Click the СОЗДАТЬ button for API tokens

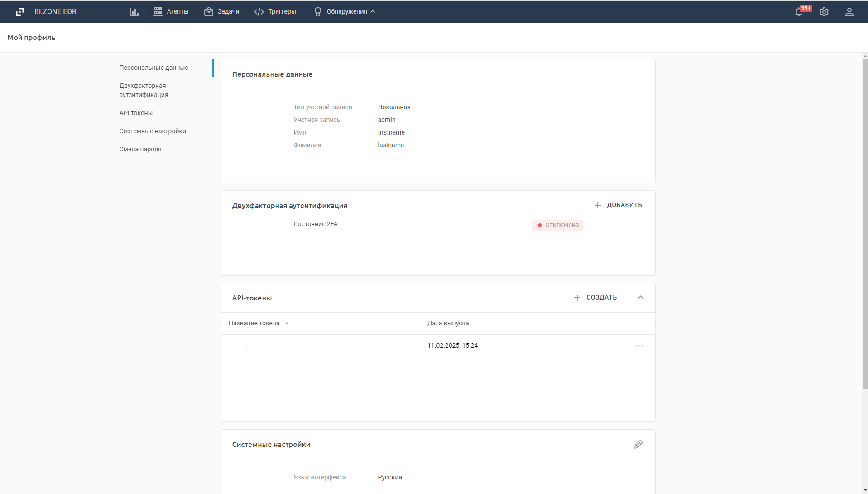click(x=595, y=298)
